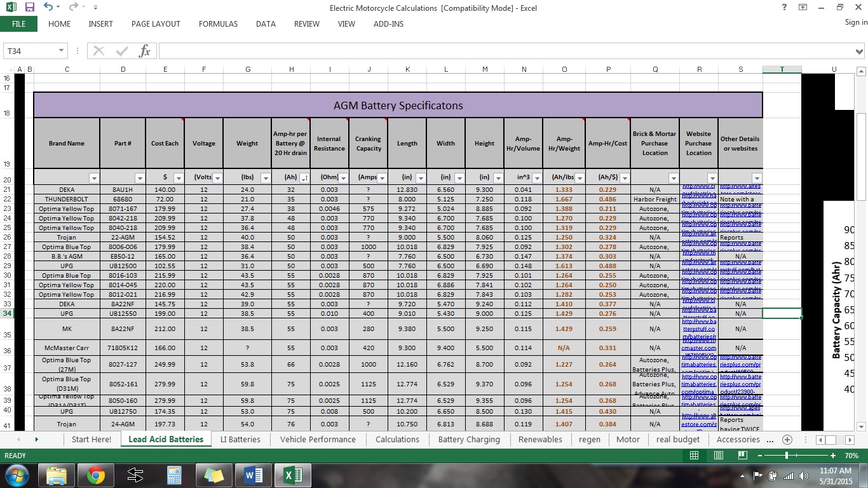Image resolution: width=868 pixels, height=488 pixels.
Task: Open Google Chrome from the taskbar
Action: click(x=96, y=475)
